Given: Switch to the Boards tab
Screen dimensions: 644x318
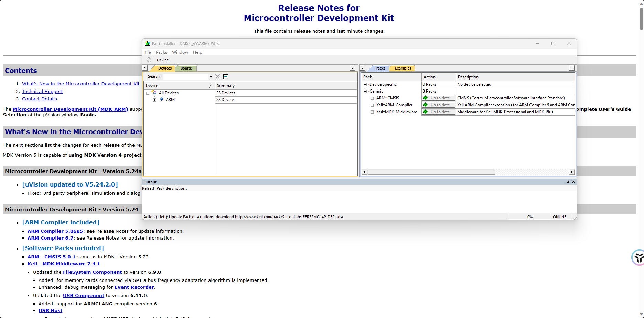Looking at the screenshot, I should point(186,68).
